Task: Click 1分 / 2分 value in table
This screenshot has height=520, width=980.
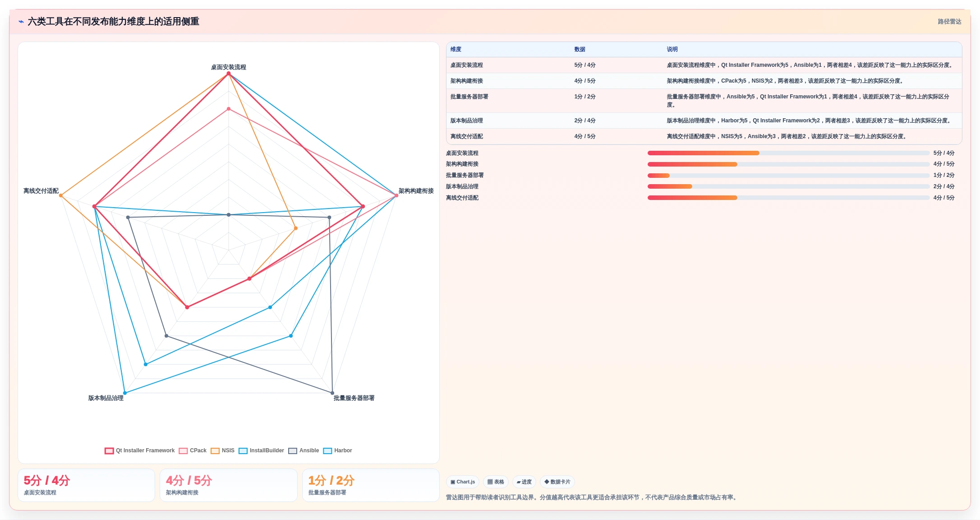Action: [585, 97]
